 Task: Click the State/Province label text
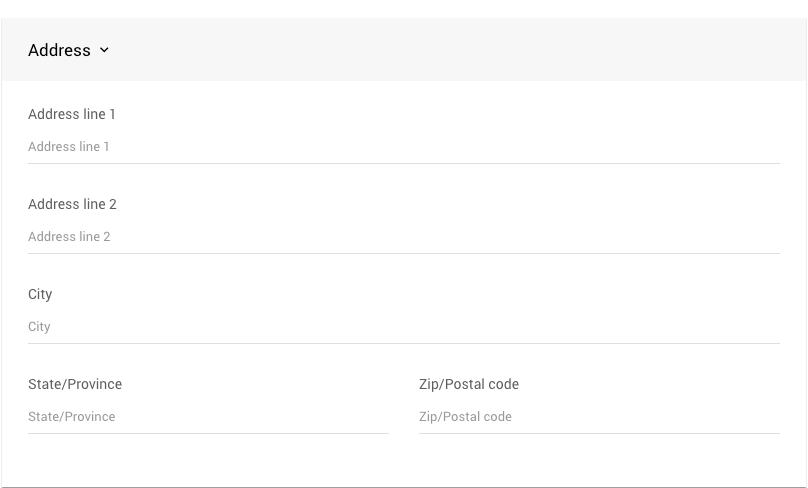tap(75, 384)
